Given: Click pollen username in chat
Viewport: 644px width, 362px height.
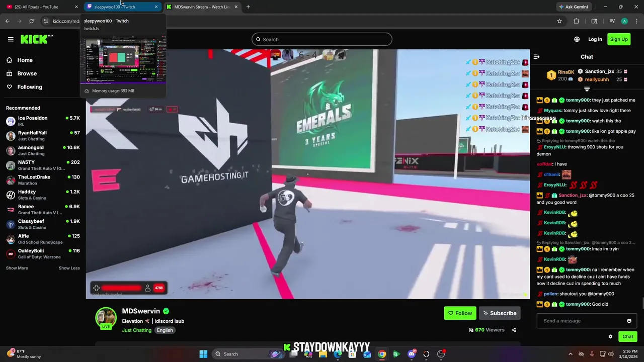Looking at the screenshot, I should click(x=550, y=294).
